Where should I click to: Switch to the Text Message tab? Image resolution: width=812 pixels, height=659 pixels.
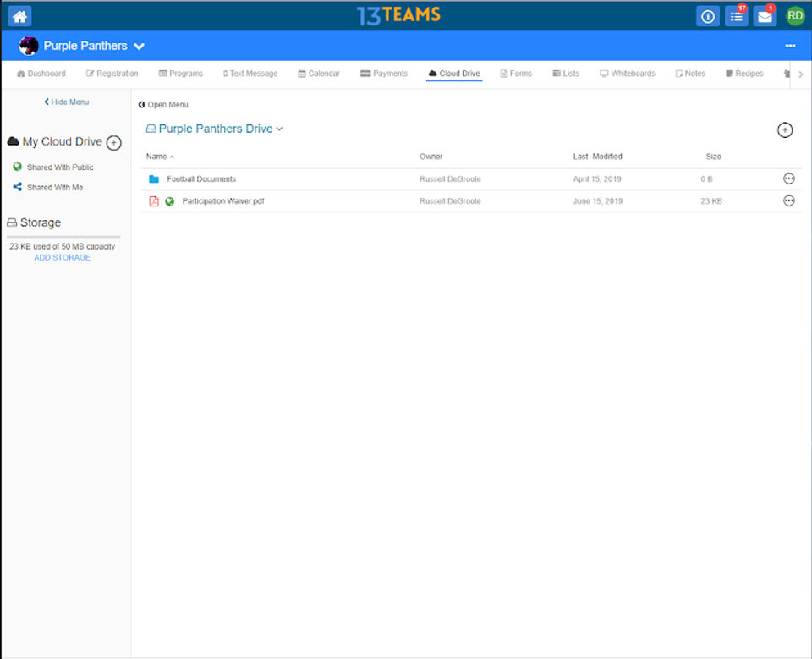pyautogui.click(x=250, y=74)
